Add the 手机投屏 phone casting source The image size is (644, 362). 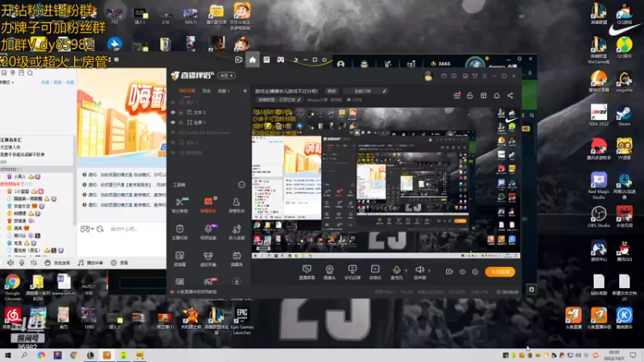click(353, 272)
